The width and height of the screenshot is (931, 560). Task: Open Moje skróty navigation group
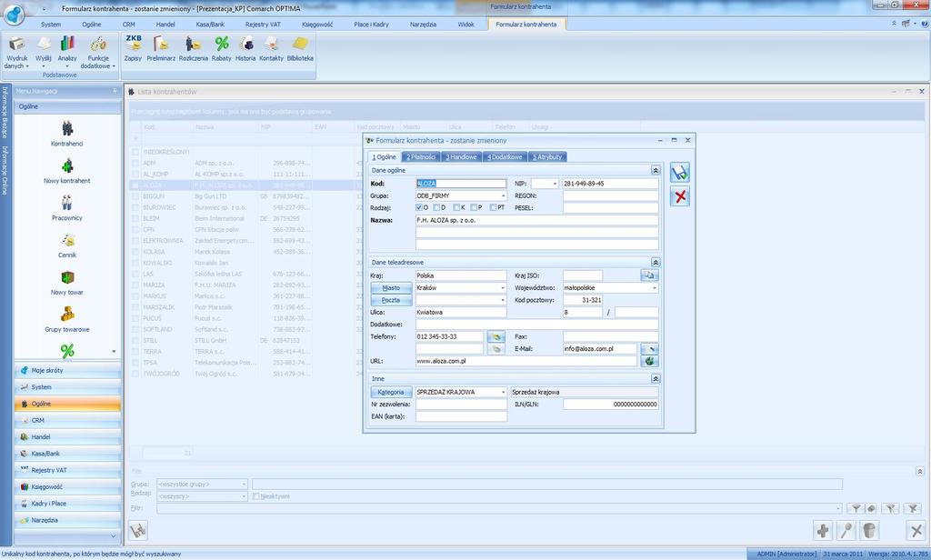pyautogui.click(x=67, y=370)
